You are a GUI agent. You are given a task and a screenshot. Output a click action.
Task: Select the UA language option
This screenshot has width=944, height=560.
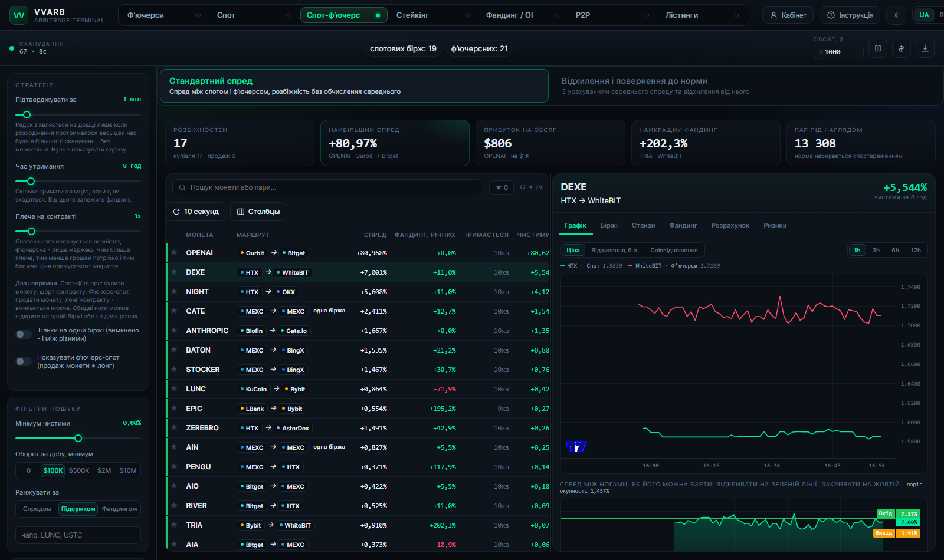(x=924, y=15)
